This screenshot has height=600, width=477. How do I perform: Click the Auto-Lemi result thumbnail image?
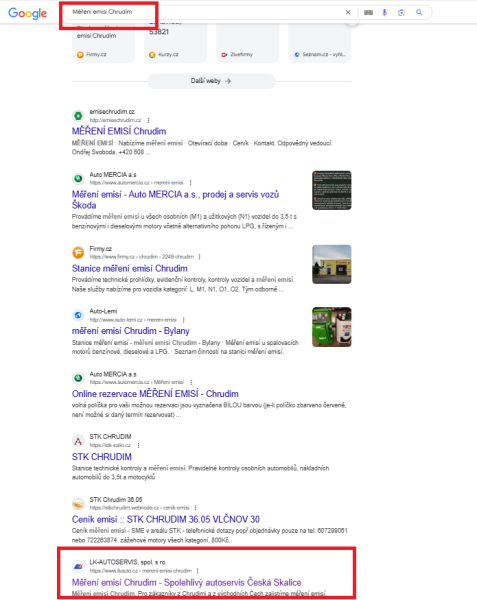(332, 327)
